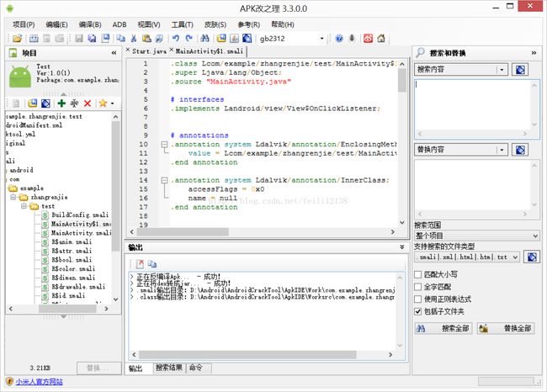Enable the 全字匹配 checkbox
The height and width of the screenshot is (392, 547).
(x=417, y=287)
